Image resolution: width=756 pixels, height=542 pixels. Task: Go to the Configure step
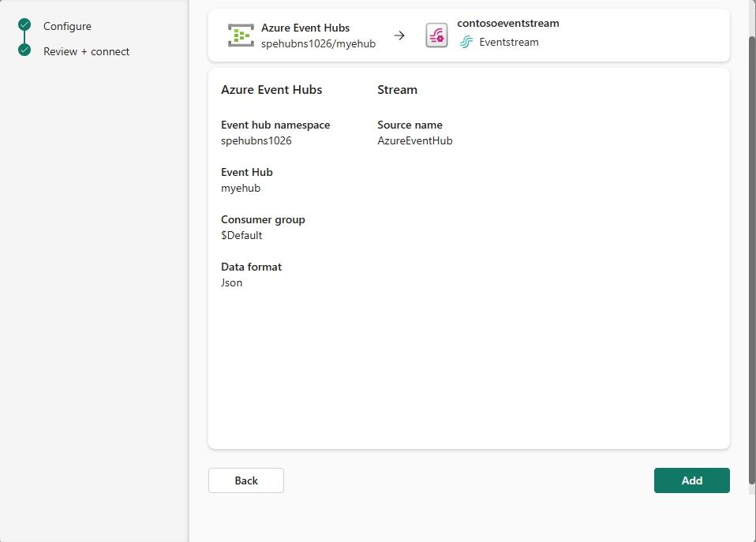tap(67, 26)
